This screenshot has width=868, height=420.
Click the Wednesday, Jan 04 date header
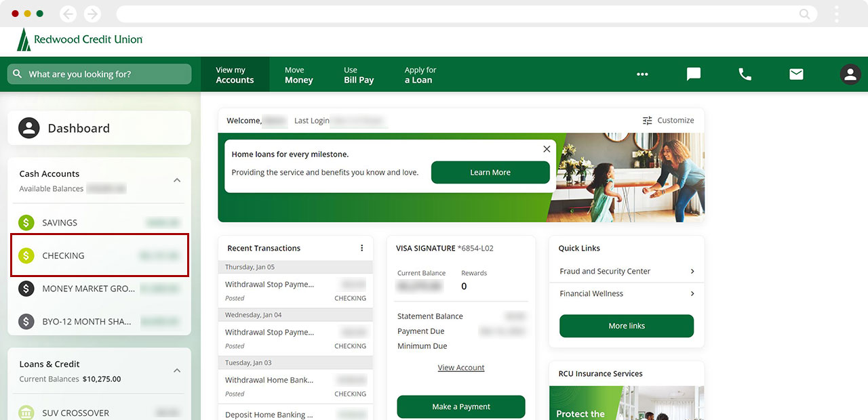pos(296,315)
